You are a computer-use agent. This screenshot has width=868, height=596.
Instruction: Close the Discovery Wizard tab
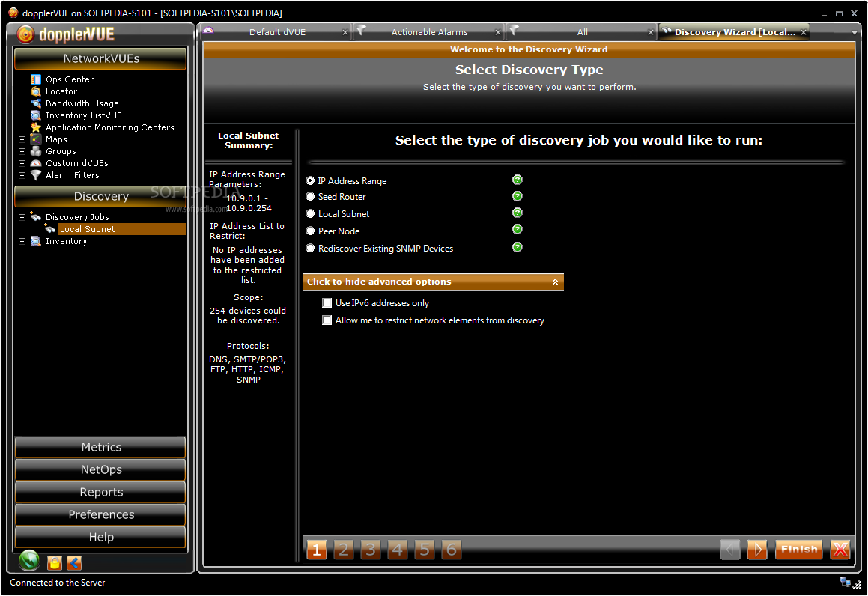(804, 33)
